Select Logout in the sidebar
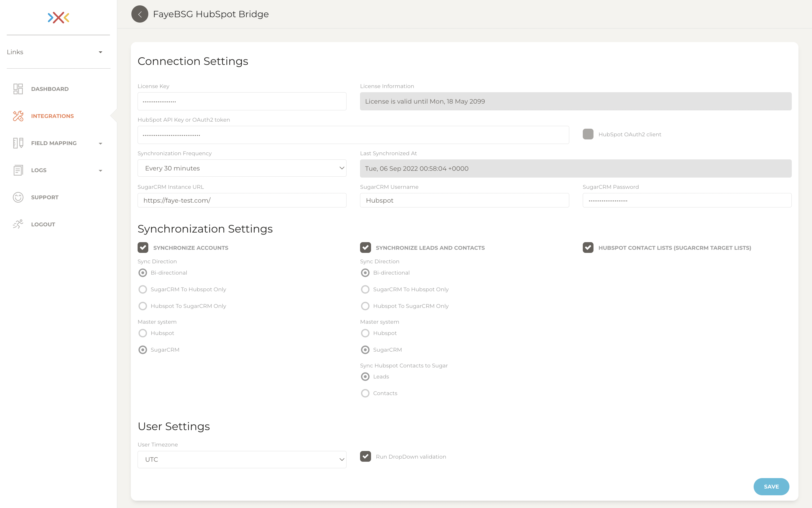Viewport: 812px width, 508px height. tap(43, 224)
